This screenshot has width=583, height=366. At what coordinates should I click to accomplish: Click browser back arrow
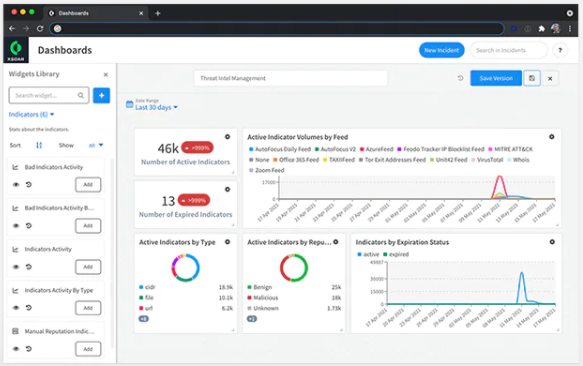point(12,29)
